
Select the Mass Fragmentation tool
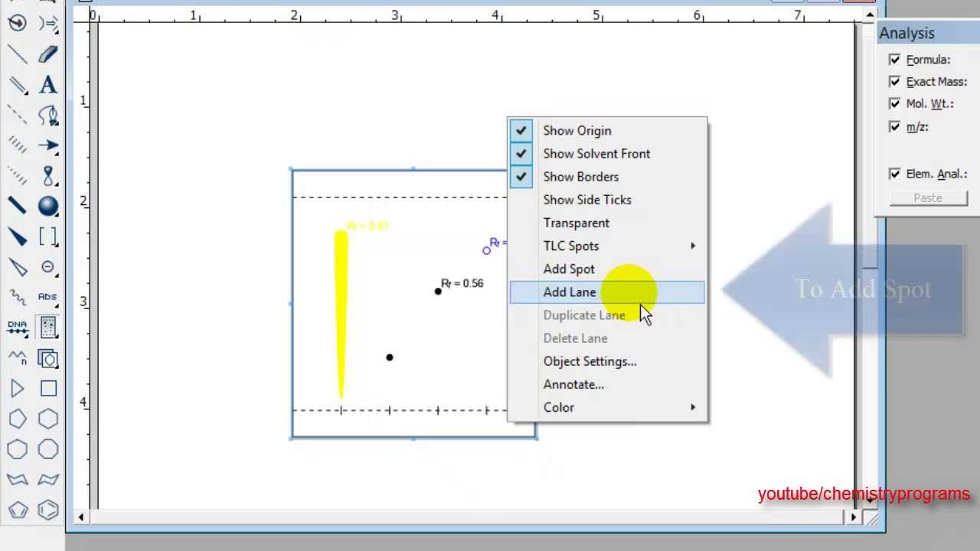[x=48, y=23]
